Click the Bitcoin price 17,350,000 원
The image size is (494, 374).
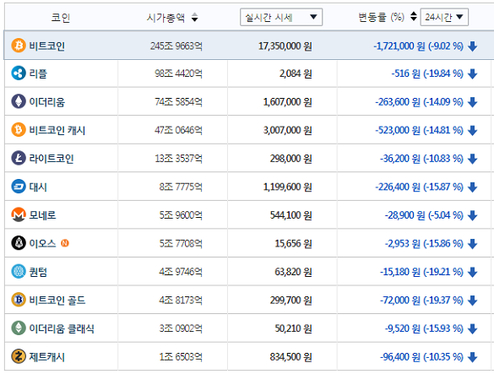coord(285,46)
